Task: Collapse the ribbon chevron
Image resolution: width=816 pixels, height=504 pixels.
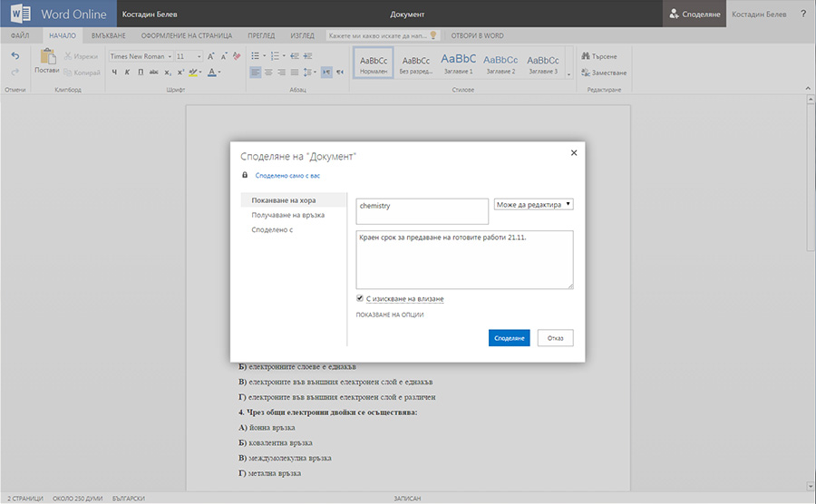Action: (808, 89)
